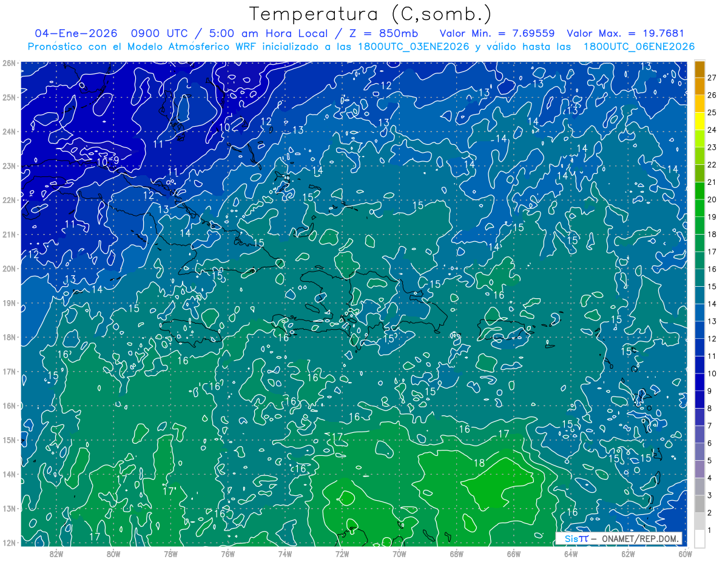Click the "20N" latitude axis label
Image resolution: width=728 pixels, height=562 pixels.
click(x=9, y=269)
